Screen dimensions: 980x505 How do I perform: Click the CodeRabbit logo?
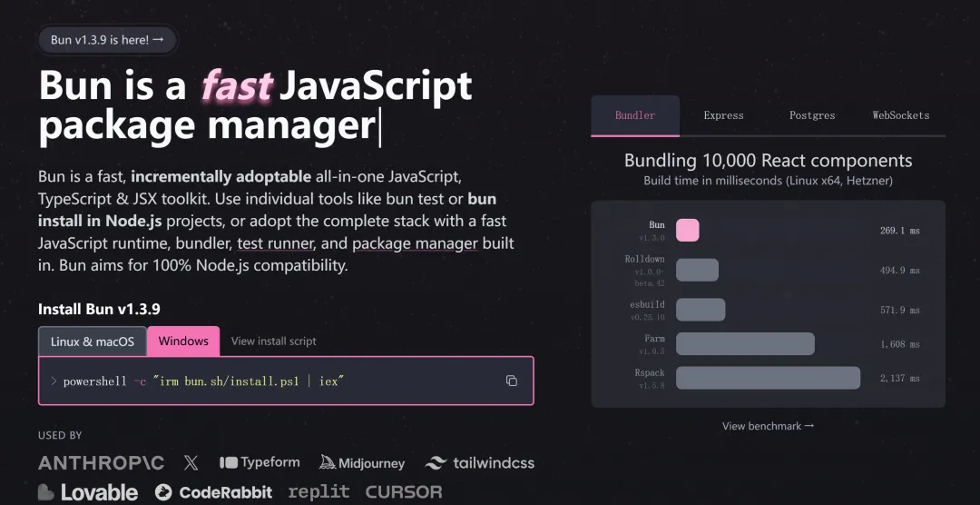coord(214,492)
